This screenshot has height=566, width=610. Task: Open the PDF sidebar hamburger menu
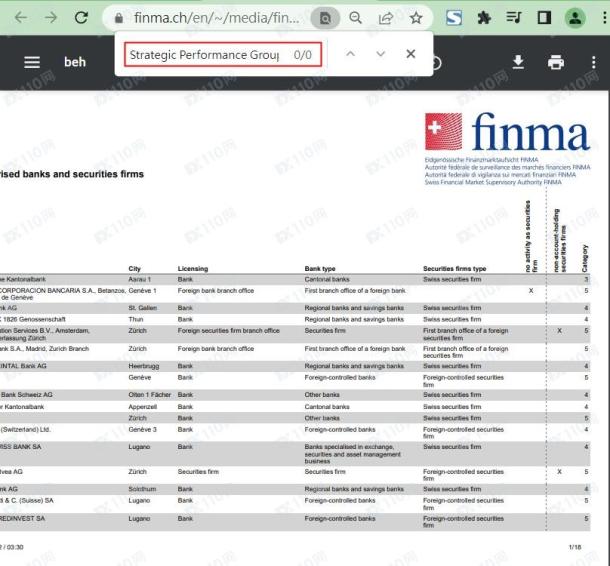(32, 62)
